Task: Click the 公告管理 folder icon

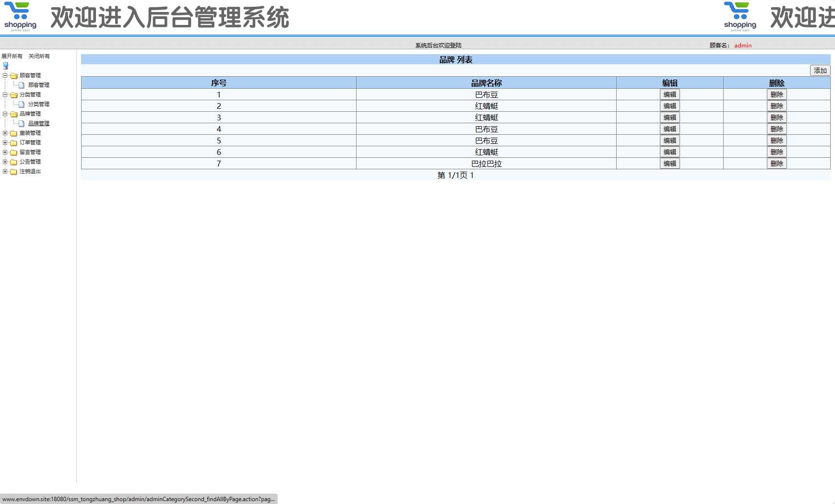Action: pos(14,162)
